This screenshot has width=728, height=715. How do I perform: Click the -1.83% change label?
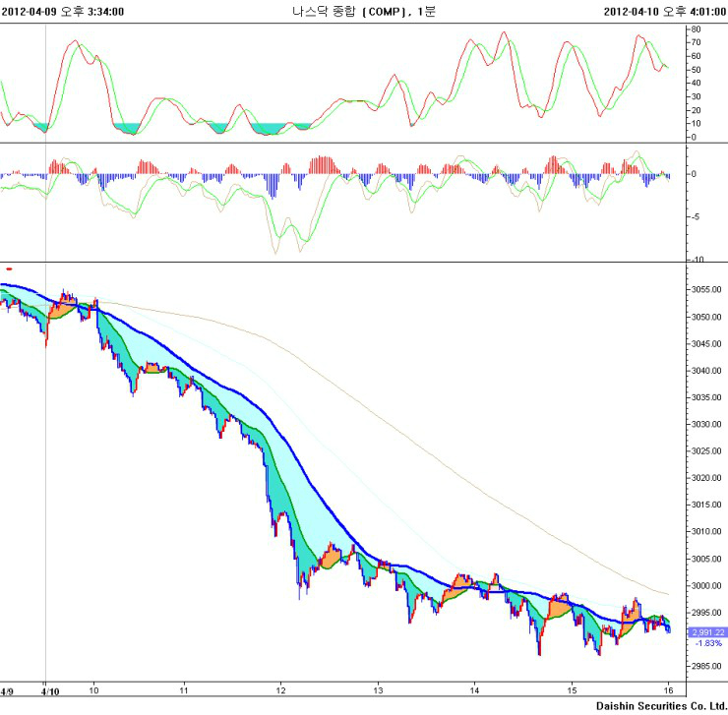(708, 643)
